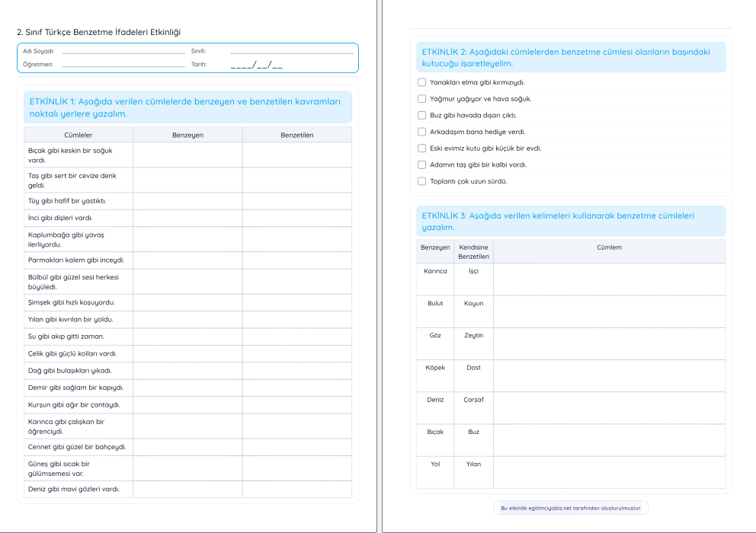Click the Cümlem cell in the Karınca–İşçi row

(x=609, y=279)
